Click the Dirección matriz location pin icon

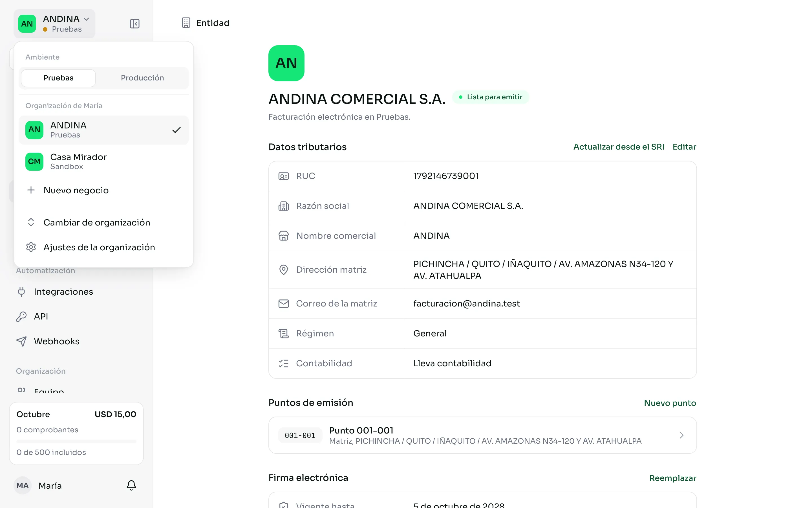tap(284, 270)
